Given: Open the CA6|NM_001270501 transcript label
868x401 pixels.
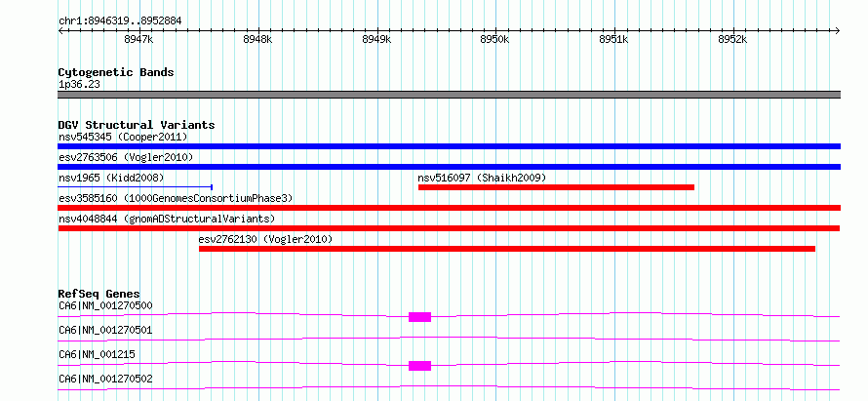Looking at the screenshot, I should click(105, 330).
